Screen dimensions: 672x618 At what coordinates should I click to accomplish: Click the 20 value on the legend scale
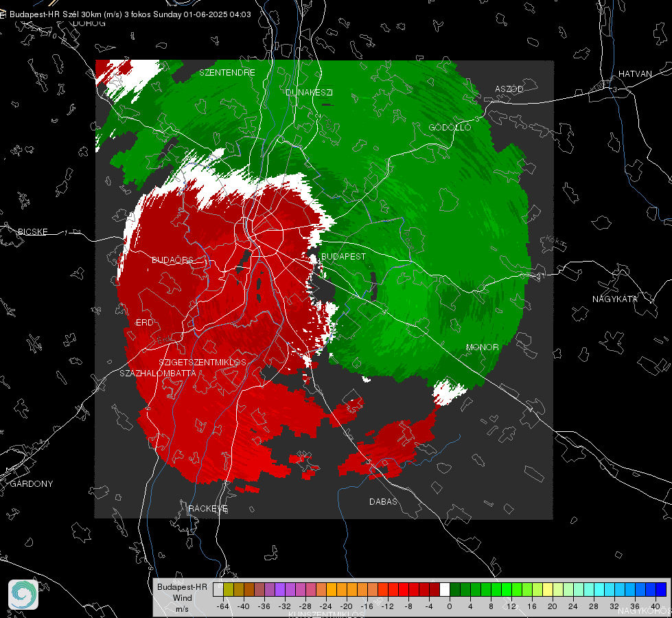pos(553,606)
